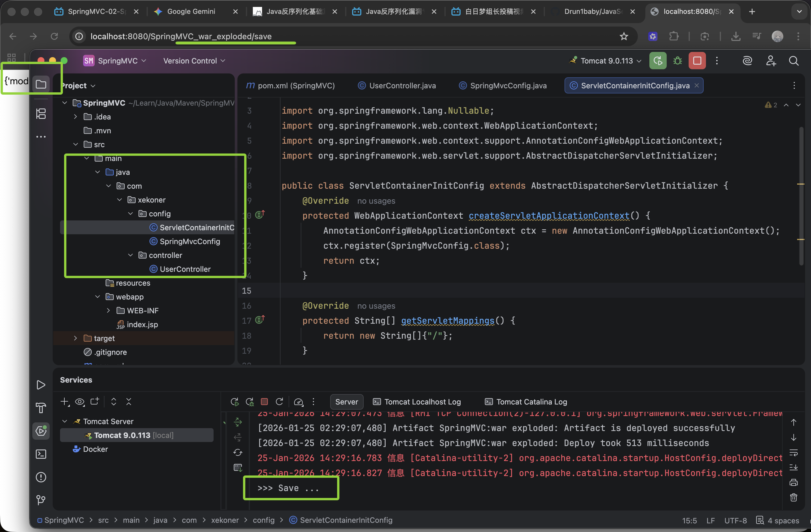811x532 pixels.
Task: Open the Build tool window hammer icon
Action: click(41, 408)
